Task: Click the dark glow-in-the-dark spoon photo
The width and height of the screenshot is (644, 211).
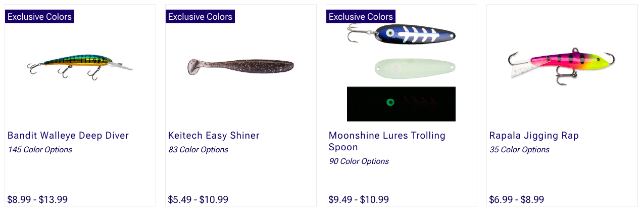Action: coord(401,104)
